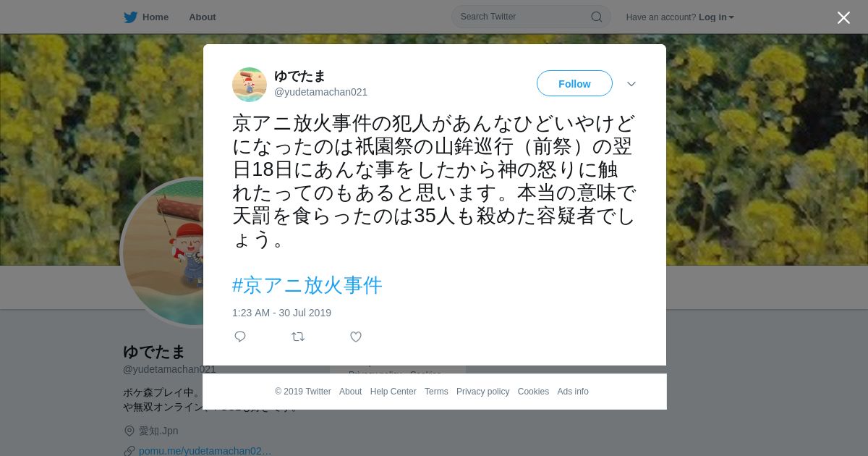Close the tweet overlay with the X
This screenshot has height=456, width=868.
843,17
